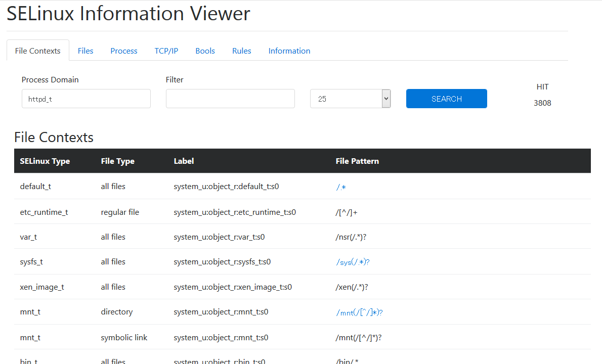Switch to the Rules tab

point(241,51)
